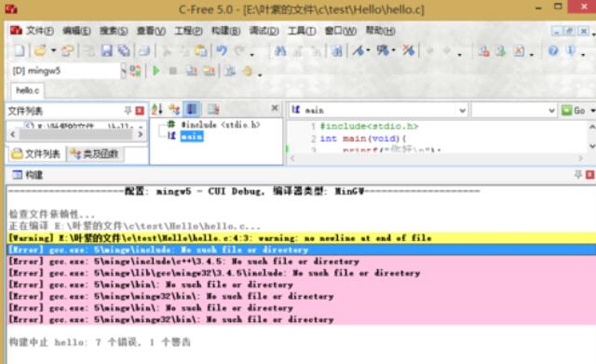
Task: Click the Cut (scissors) toolbar icon
Action: click(167, 50)
